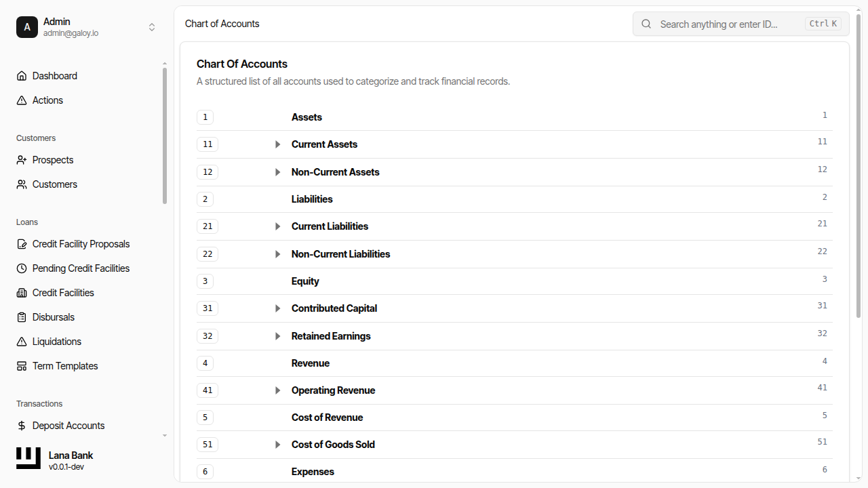Open Disbursals via its clipboard icon
Screen dimensions: 868x488
21,317
